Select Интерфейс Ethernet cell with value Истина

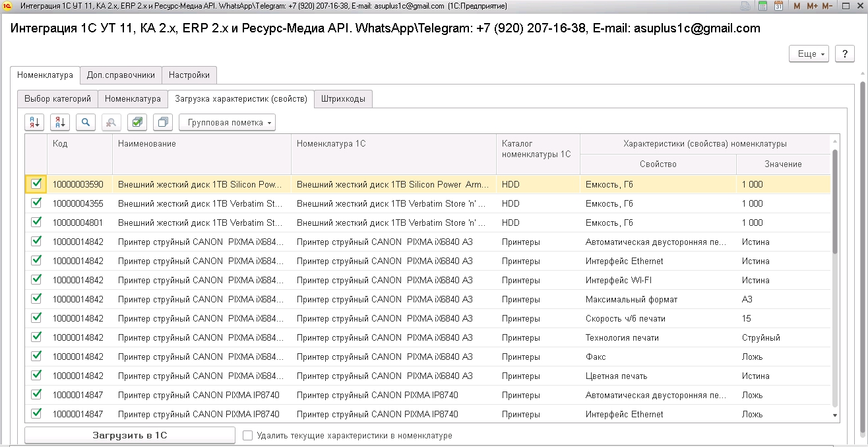658,261
